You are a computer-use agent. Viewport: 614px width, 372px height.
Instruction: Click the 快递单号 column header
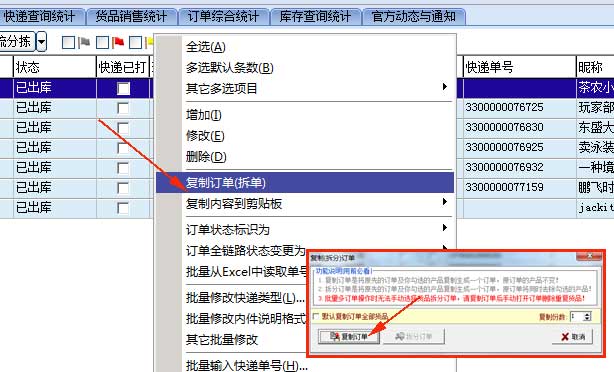click(520, 67)
